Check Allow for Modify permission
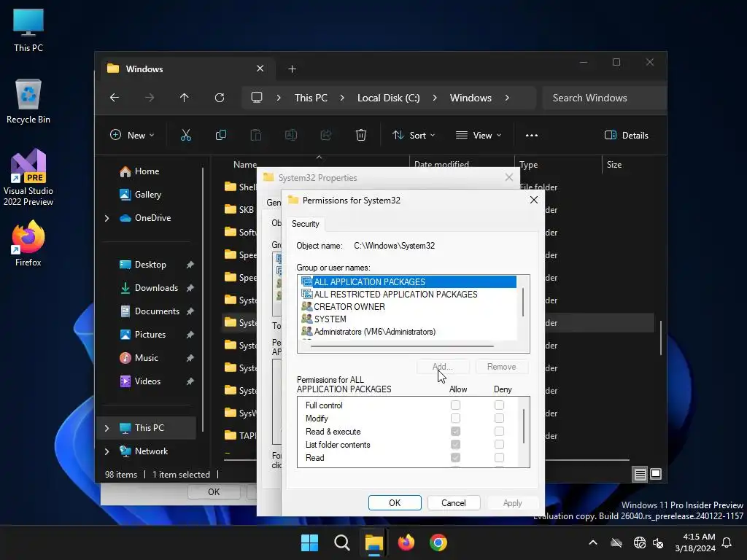This screenshot has height=560, width=747. coord(455,418)
